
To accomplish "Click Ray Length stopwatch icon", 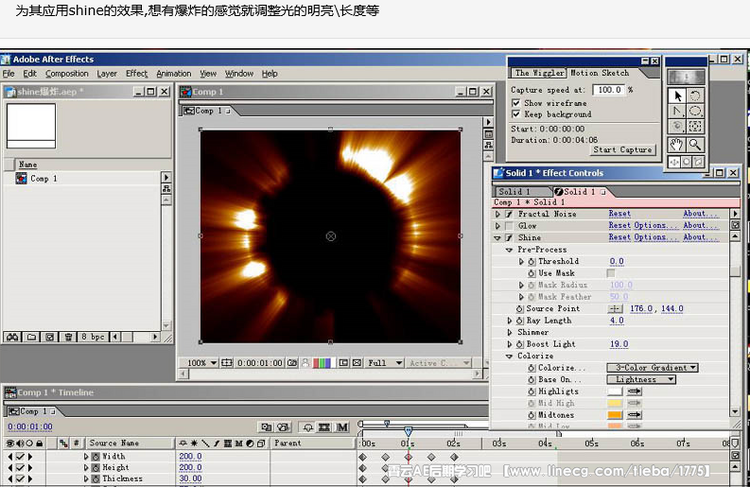I will pyautogui.click(x=520, y=321).
